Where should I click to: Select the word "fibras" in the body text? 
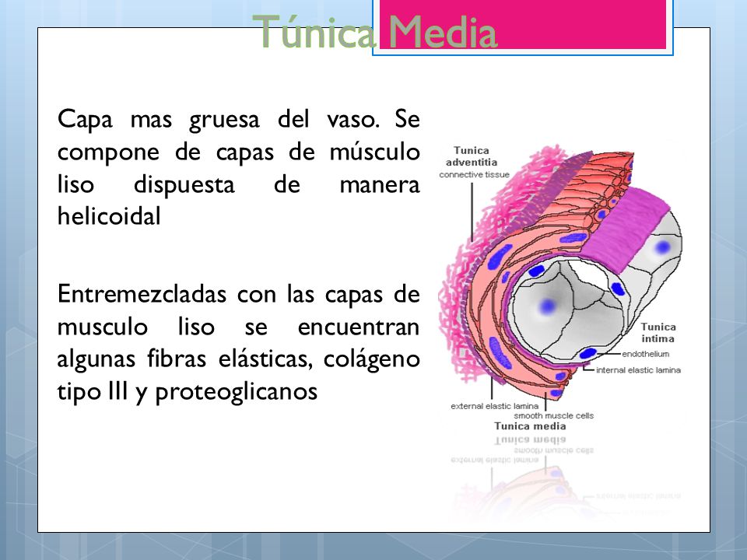[x=177, y=359]
